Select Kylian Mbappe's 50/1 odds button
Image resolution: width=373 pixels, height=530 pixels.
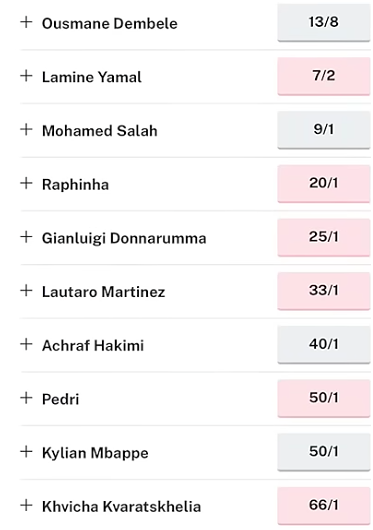point(324,452)
